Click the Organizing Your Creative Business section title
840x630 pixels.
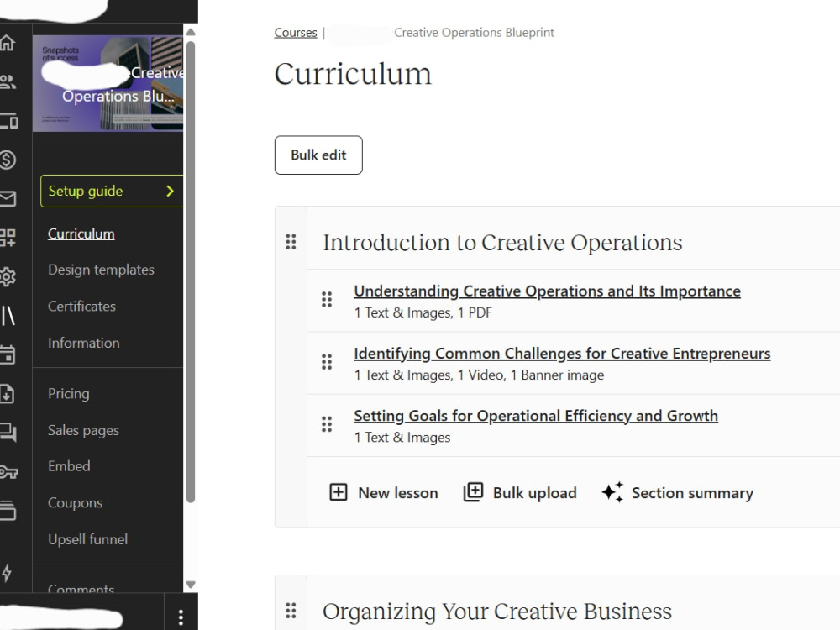point(497,612)
